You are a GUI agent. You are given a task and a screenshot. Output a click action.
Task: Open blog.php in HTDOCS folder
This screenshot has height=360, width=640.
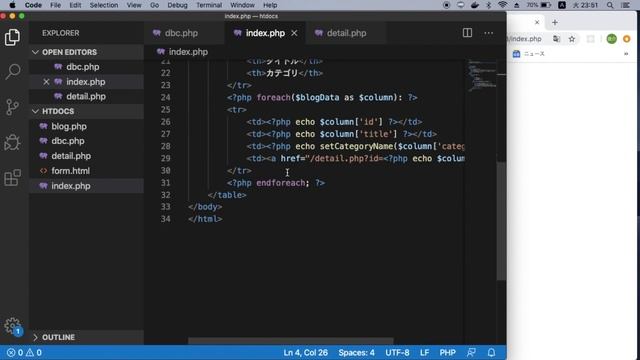click(86, 126)
